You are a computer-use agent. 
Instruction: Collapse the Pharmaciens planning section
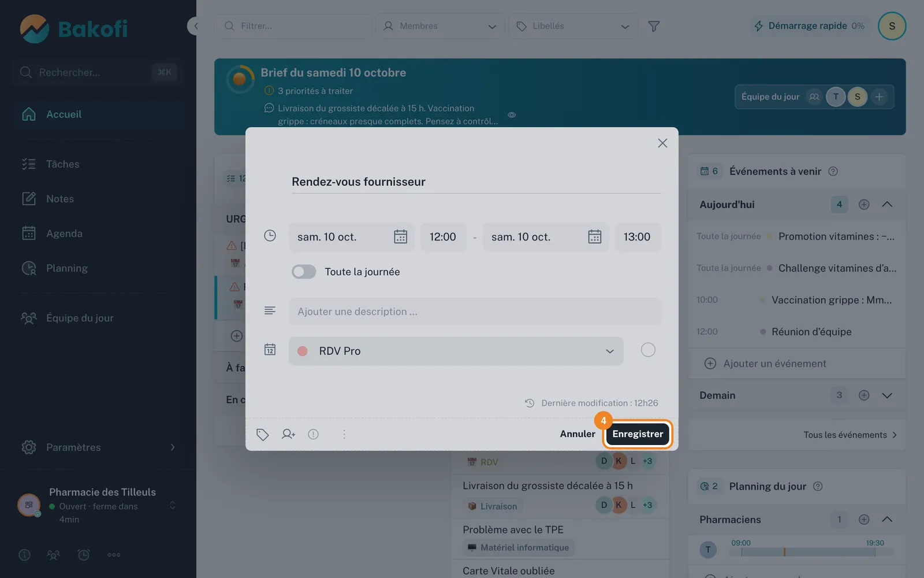(x=887, y=520)
